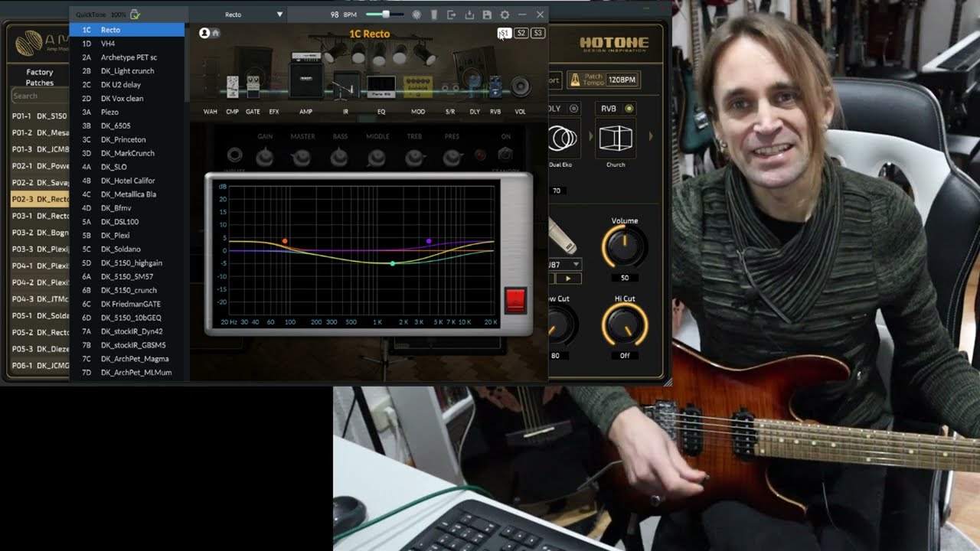Click the arrow left of Church reverb

[590, 136]
